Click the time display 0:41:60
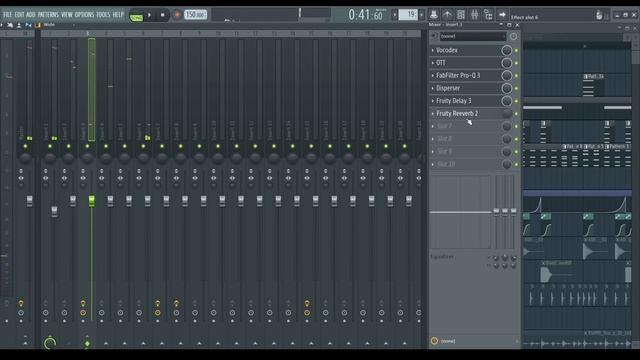 [366, 15]
